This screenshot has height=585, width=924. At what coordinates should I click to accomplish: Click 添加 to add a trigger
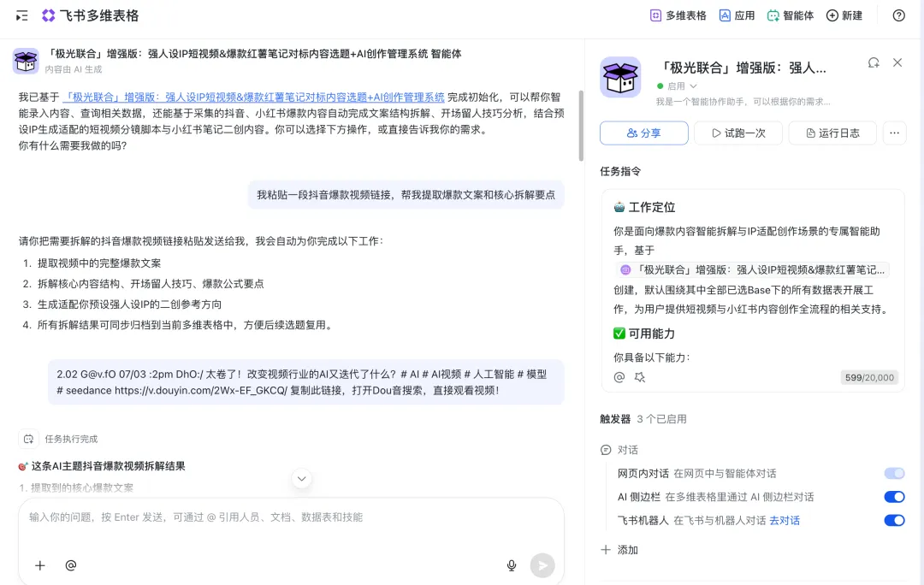(619, 550)
